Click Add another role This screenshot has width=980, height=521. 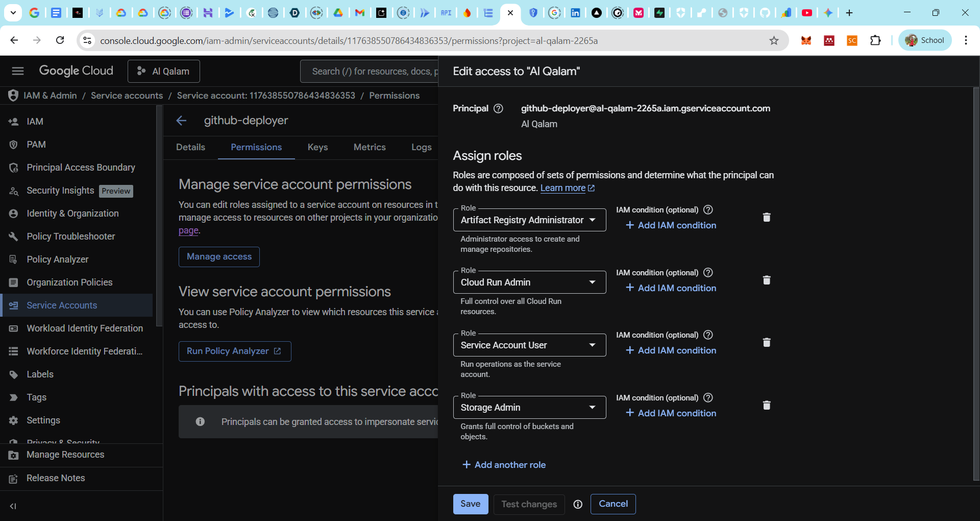[504, 465]
